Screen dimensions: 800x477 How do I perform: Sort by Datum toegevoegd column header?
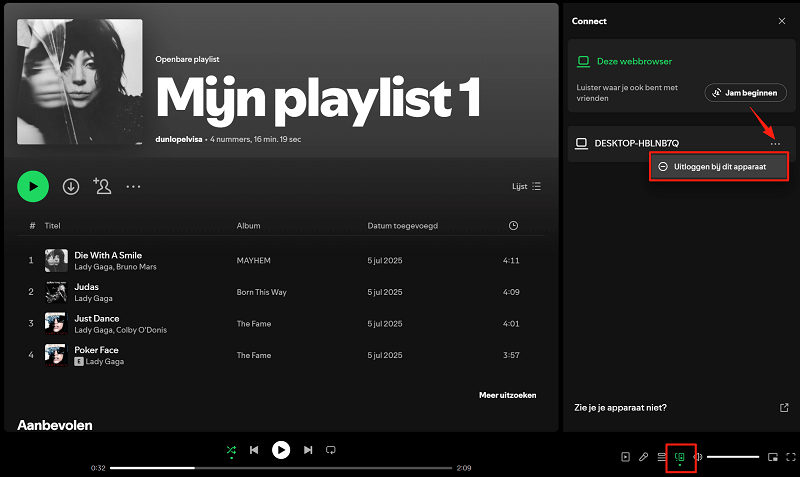[x=403, y=225]
